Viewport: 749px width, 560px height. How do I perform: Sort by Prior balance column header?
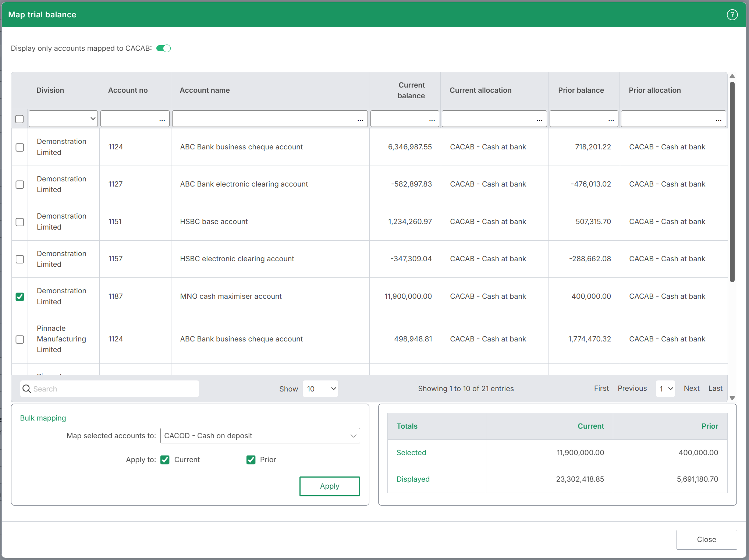click(581, 90)
